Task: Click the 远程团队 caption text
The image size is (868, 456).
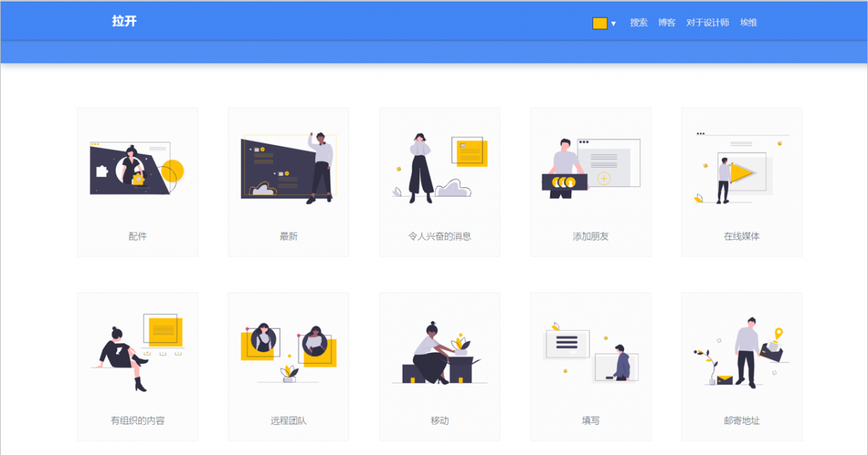Action: (288, 419)
